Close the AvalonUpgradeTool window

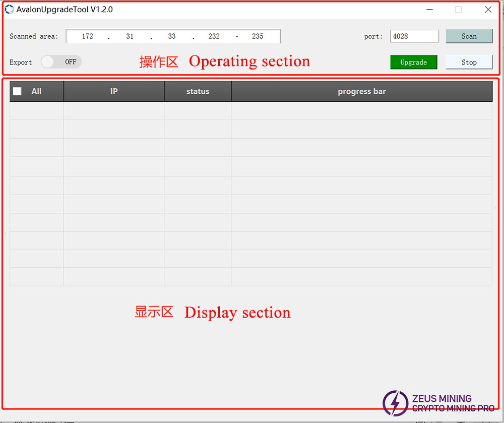488,10
